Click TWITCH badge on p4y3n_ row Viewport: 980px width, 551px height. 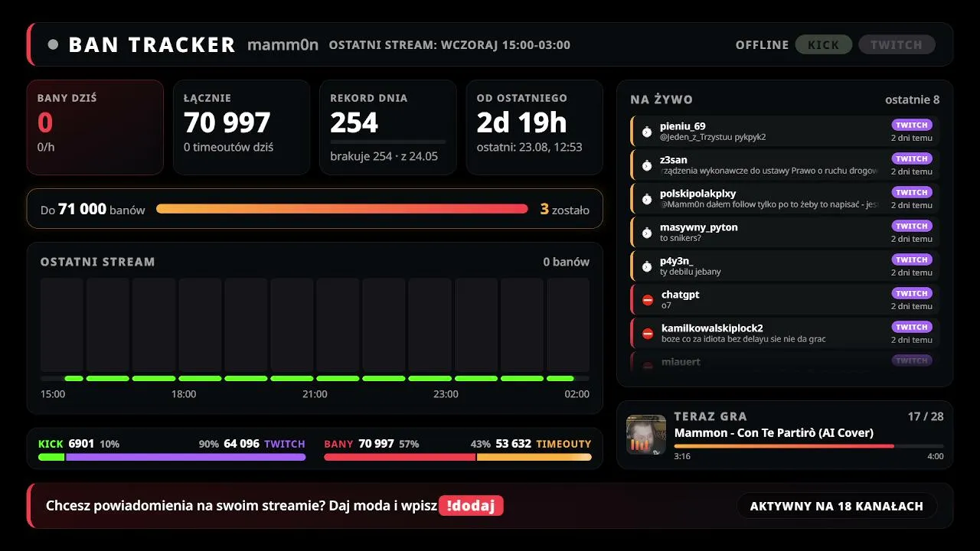point(912,259)
